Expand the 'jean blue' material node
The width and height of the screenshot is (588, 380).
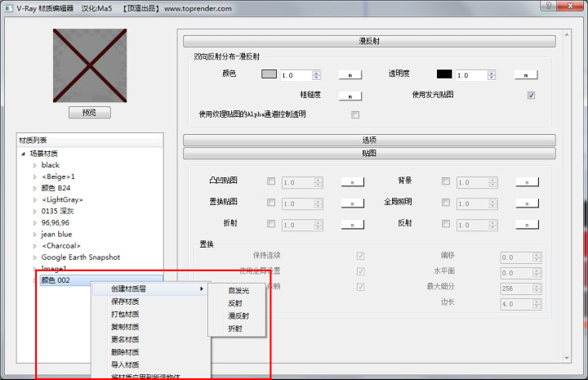[34, 234]
